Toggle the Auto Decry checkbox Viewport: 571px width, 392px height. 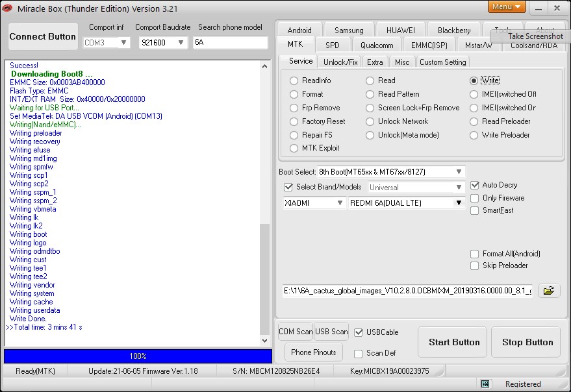point(475,185)
